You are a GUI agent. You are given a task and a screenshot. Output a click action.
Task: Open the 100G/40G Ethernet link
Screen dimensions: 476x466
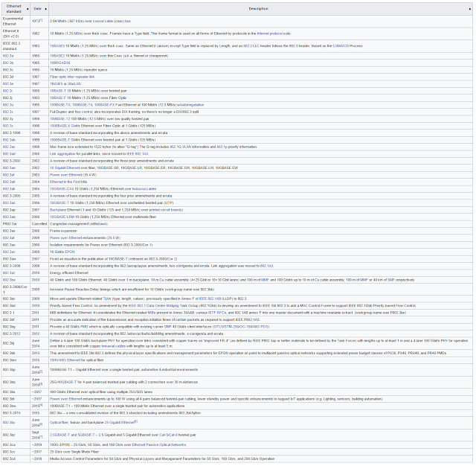click(x=65, y=360)
